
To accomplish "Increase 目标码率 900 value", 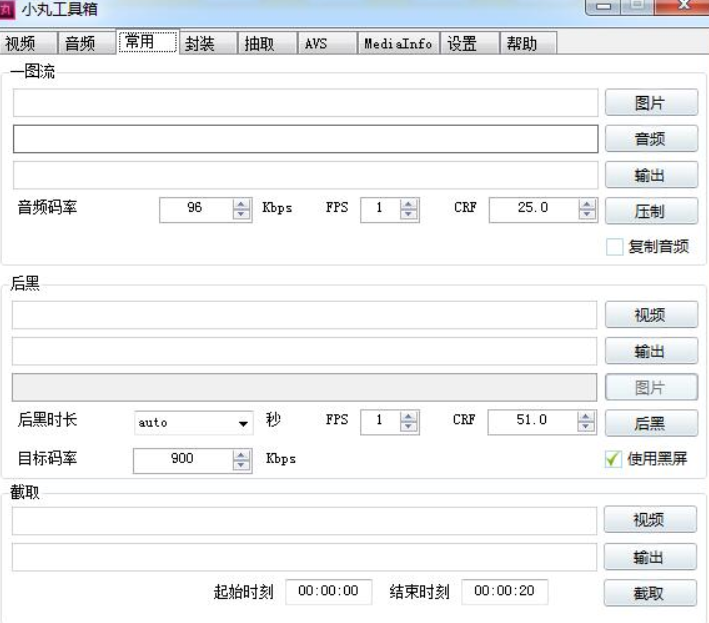I will point(241,456).
